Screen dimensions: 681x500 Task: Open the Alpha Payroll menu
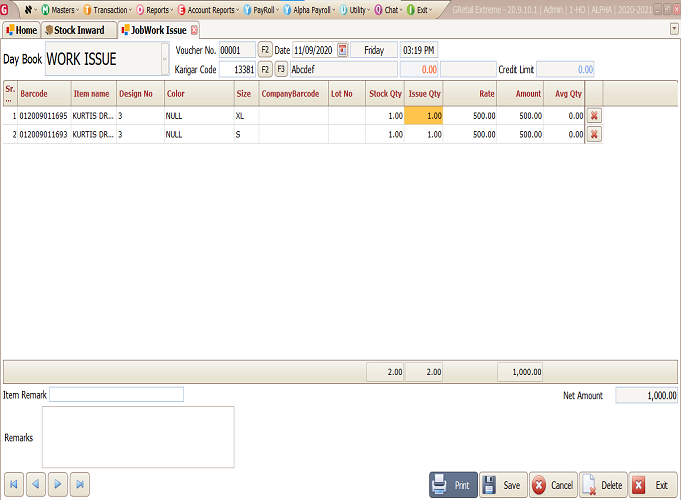tap(309, 10)
